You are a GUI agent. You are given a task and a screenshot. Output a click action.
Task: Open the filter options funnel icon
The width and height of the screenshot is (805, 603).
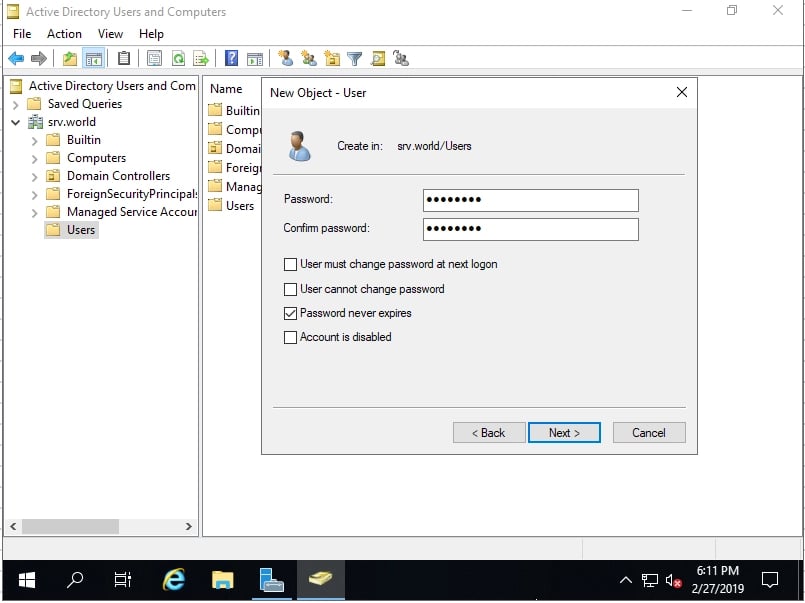355,59
